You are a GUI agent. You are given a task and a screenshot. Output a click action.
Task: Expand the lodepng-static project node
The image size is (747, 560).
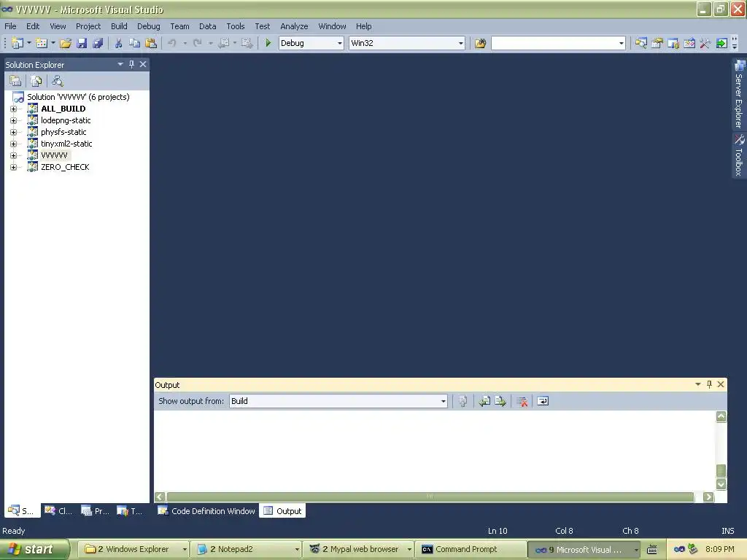(x=13, y=120)
